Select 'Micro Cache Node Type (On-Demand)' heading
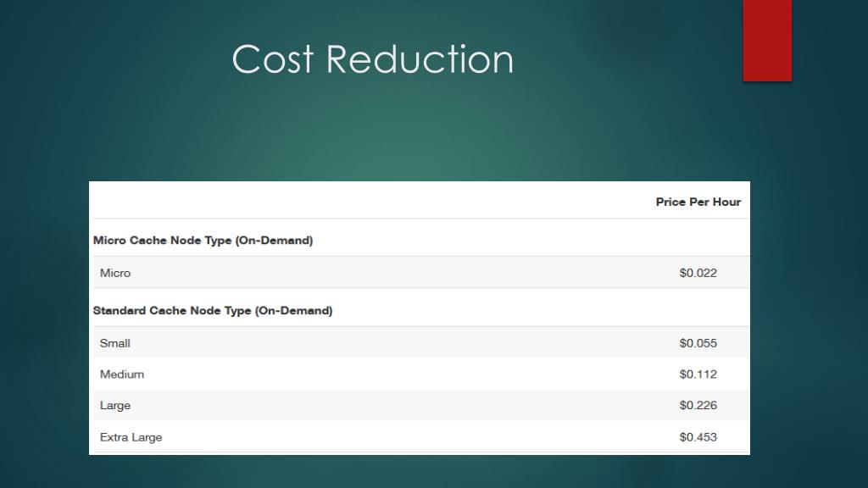The height and width of the screenshot is (488, 868). (x=203, y=240)
